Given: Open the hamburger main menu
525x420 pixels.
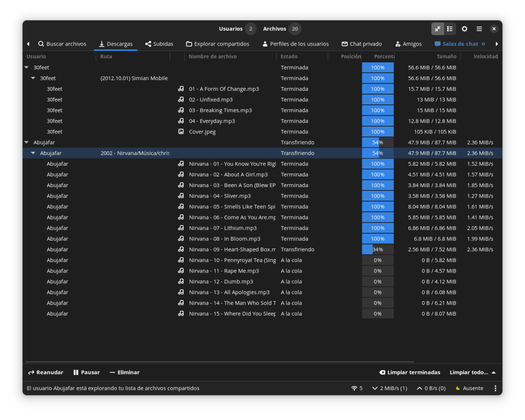Looking at the screenshot, I should coord(479,29).
